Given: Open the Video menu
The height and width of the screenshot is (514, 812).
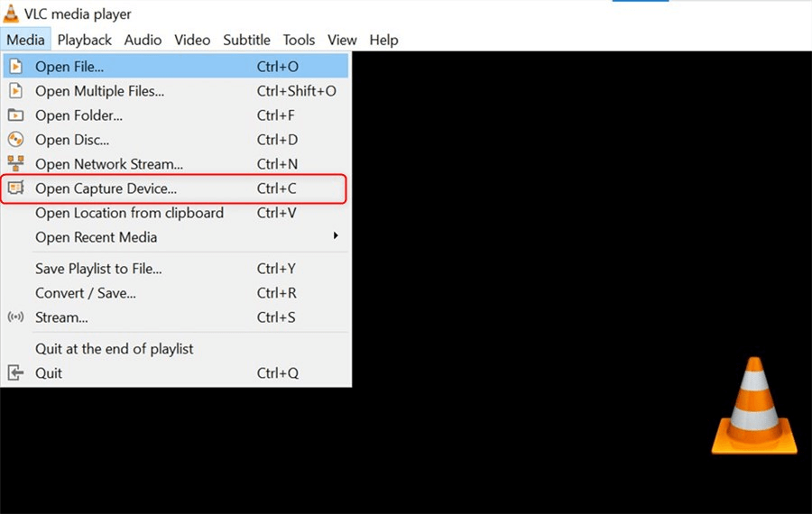Looking at the screenshot, I should tap(192, 40).
